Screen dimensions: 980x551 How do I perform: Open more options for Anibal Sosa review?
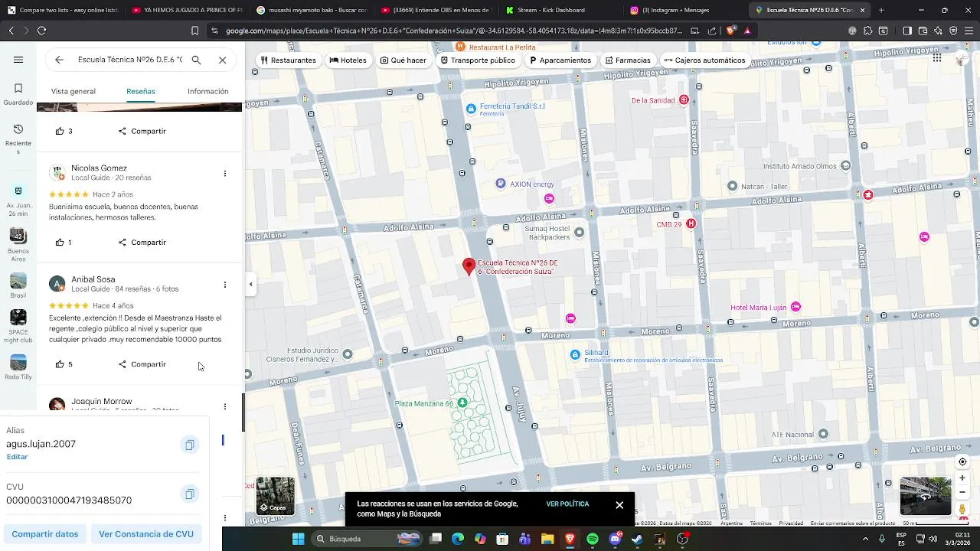click(x=224, y=285)
